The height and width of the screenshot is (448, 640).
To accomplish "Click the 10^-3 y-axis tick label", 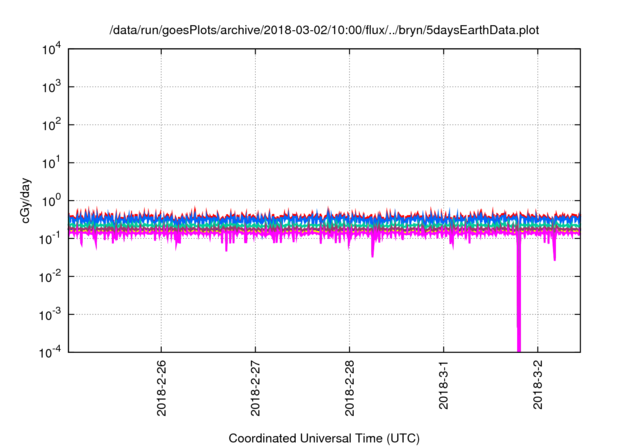I will click(50, 315).
